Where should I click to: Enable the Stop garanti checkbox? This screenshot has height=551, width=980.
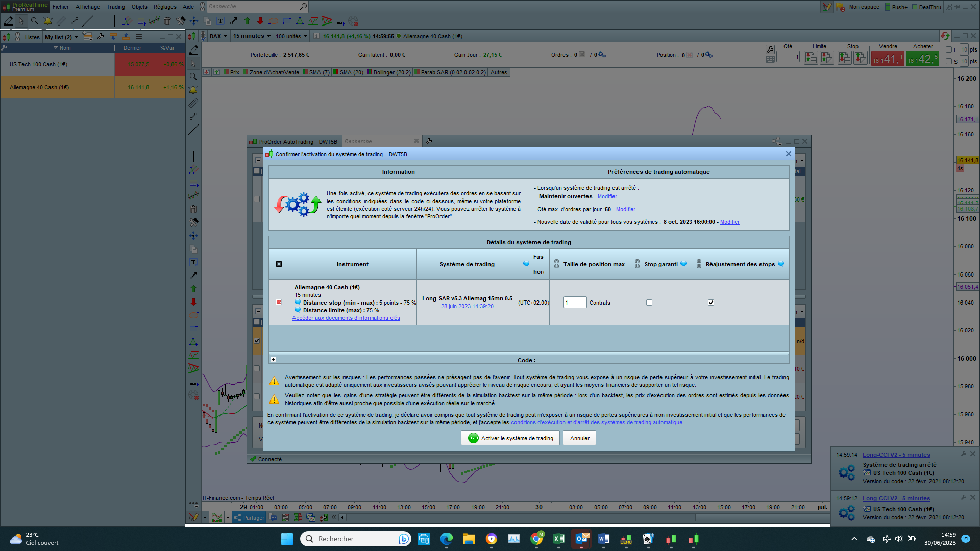[x=649, y=303]
